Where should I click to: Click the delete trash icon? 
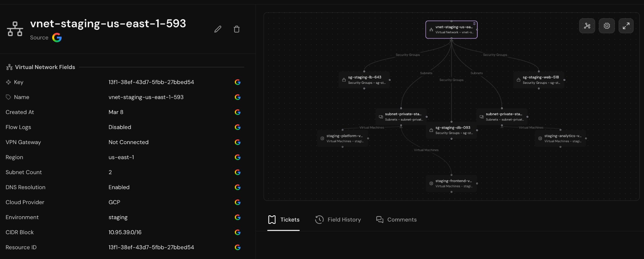237,29
